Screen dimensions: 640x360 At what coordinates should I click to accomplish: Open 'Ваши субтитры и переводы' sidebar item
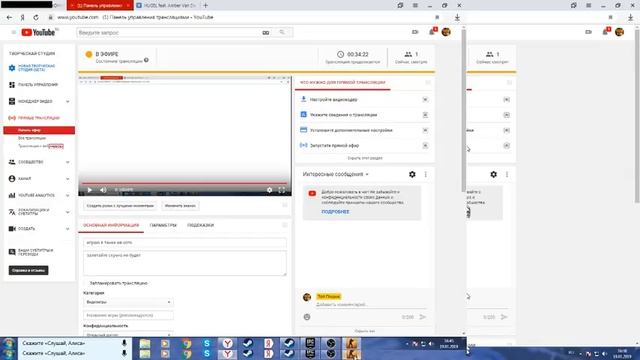click(31, 252)
